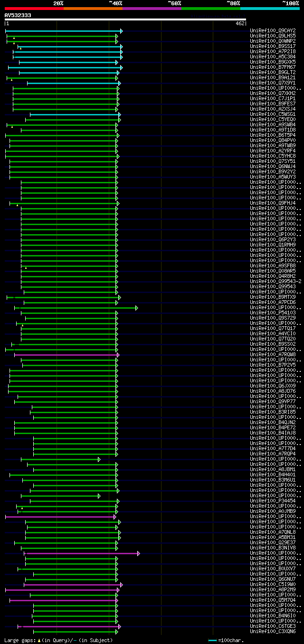Click the UniRef100_P54103 label
The width and height of the screenshot is (304, 644).
[273, 313]
